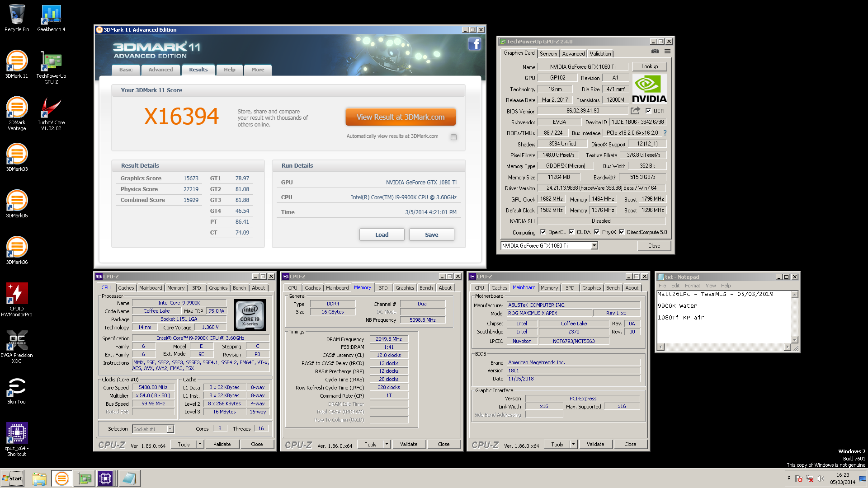Viewport: 868px width, 488px height.
Task: Open Validation tab in GPU-Z
Action: 600,53
